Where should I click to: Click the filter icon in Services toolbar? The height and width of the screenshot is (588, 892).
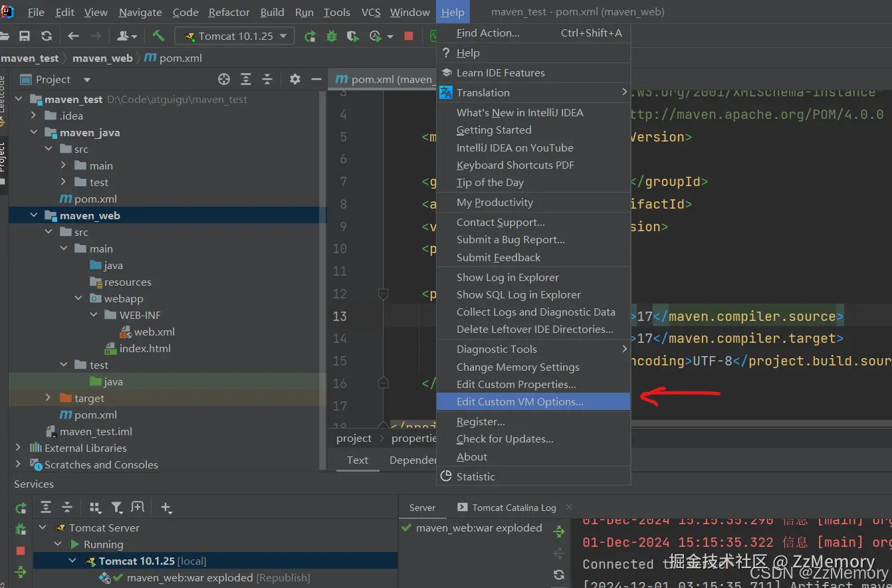click(117, 508)
